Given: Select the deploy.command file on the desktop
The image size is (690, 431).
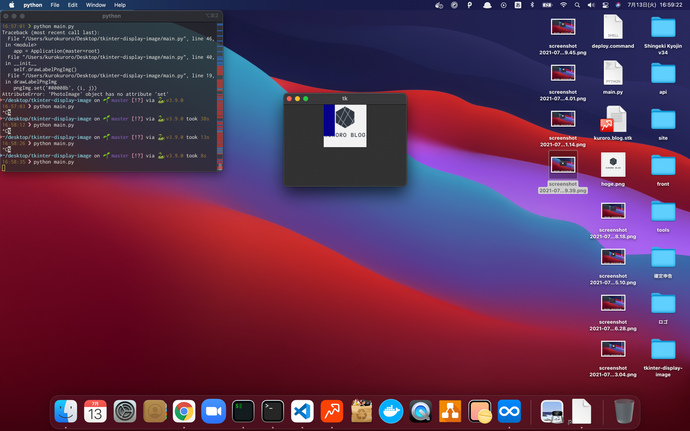Looking at the screenshot, I should [613, 27].
